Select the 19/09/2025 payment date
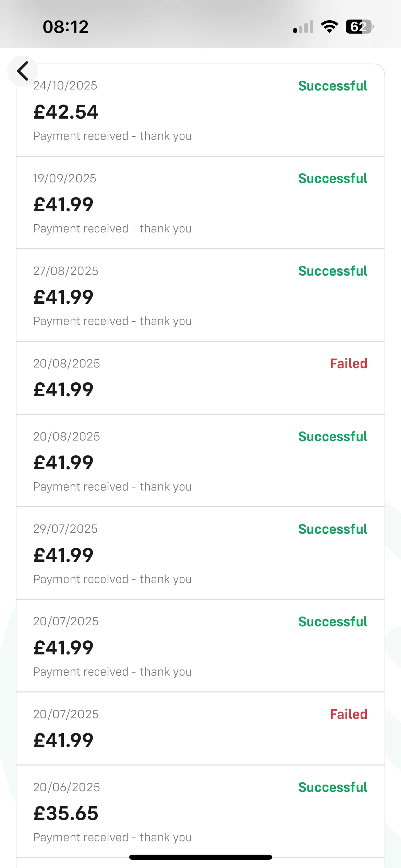The width and height of the screenshot is (401, 868). click(64, 178)
